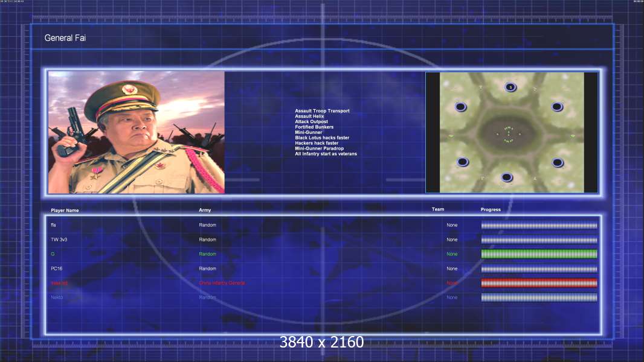This screenshot has height=362, width=644.
Task: Click Fortified Bunkers ability text
Action: point(314,127)
